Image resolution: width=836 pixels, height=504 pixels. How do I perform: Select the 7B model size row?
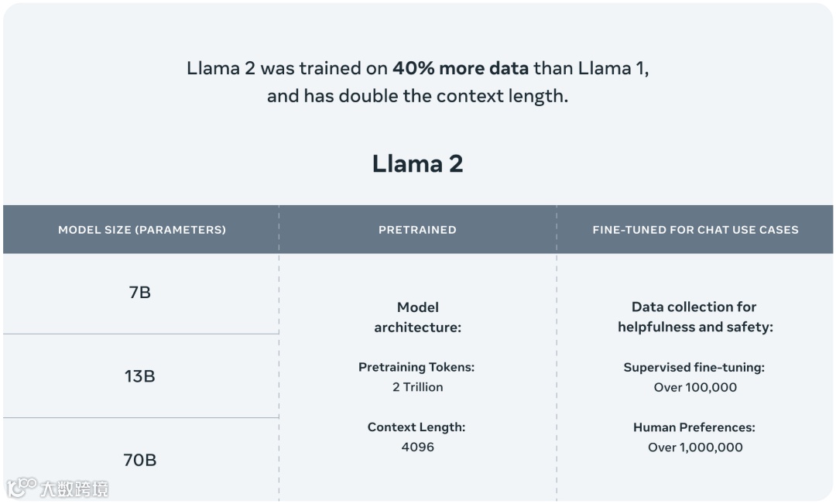[141, 293]
